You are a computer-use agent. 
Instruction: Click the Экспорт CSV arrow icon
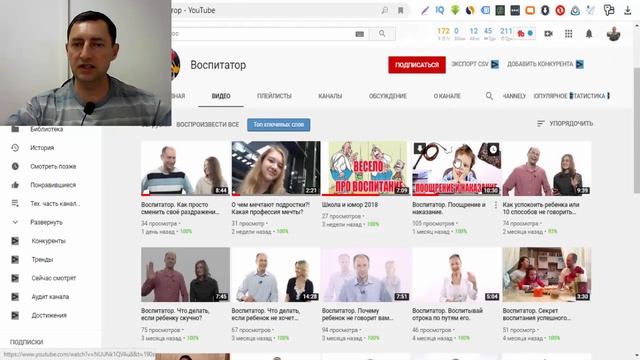[495, 64]
